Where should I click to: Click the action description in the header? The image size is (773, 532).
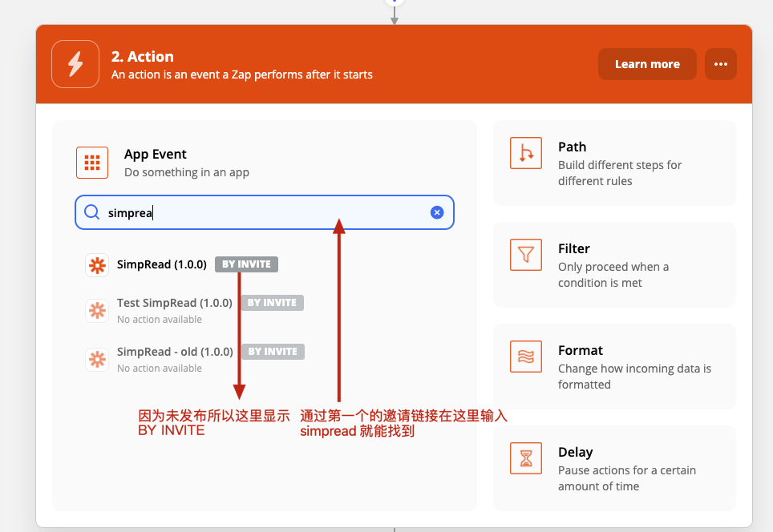(x=241, y=75)
